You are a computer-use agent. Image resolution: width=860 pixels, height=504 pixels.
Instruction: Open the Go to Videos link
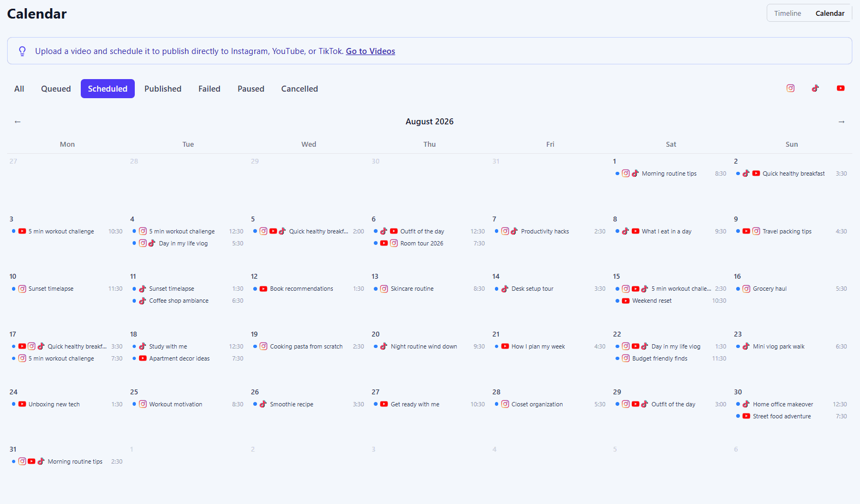pyautogui.click(x=371, y=51)
